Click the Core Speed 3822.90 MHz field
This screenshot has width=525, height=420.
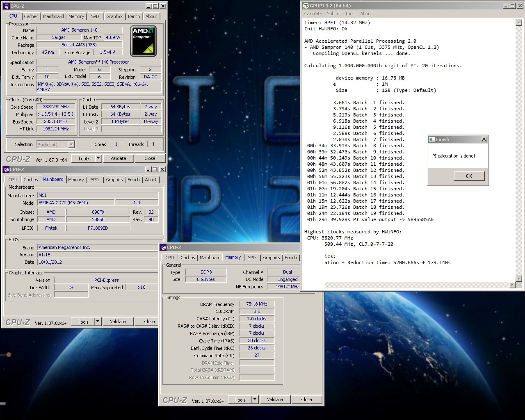tap(56, 107)
